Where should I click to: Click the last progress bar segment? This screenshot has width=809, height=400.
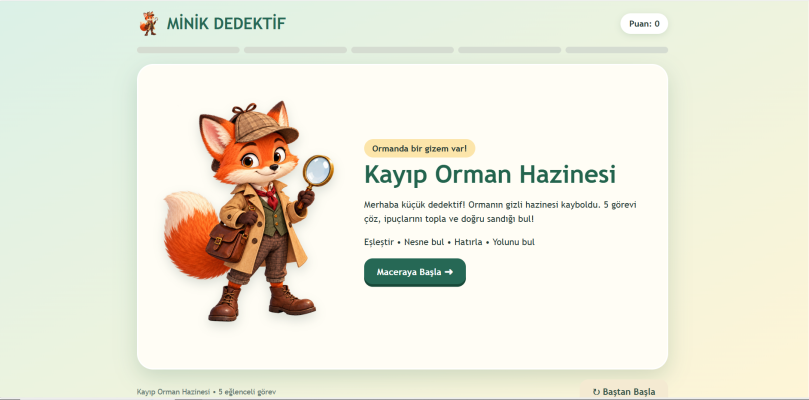[617, 50]
